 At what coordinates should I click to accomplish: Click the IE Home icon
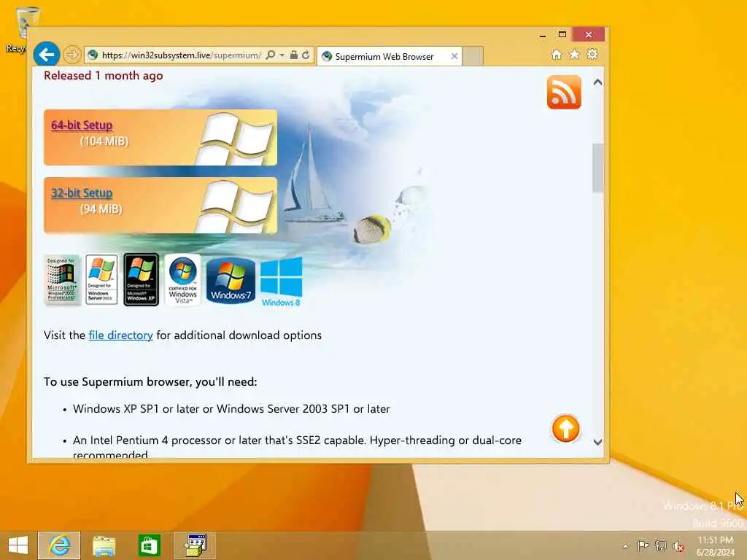point(557,55)
